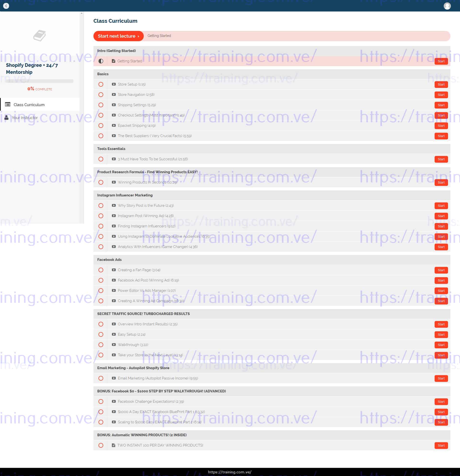Open Creating a Fan Page lecture title
460x476 pixels.
[x=139, y=270]
